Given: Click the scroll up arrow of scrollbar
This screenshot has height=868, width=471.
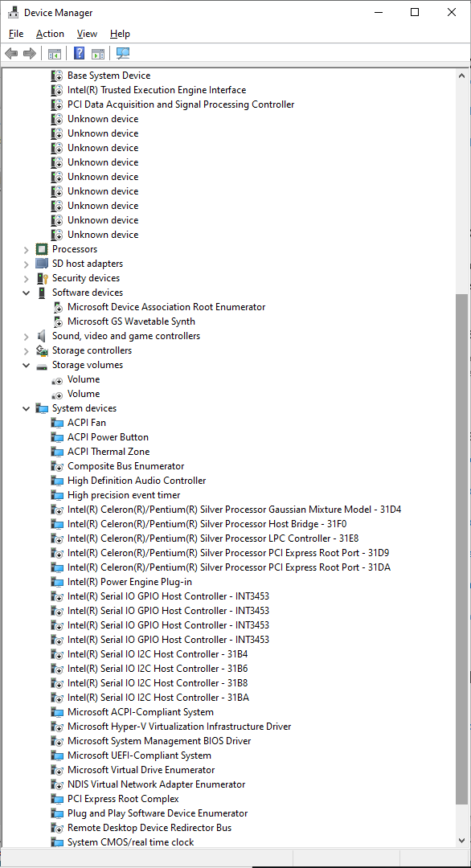Looking at the screenshot, I should (462, 75).
